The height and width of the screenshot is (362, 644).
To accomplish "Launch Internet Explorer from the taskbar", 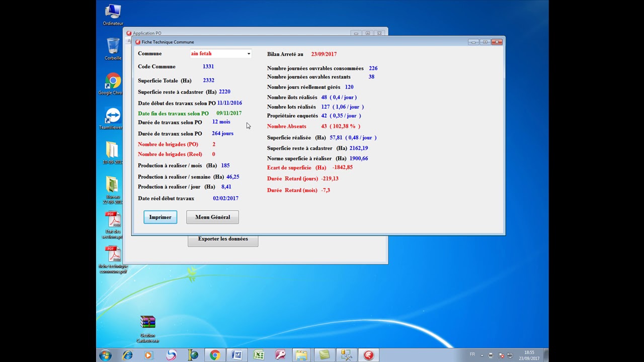I will pos(127,355).
